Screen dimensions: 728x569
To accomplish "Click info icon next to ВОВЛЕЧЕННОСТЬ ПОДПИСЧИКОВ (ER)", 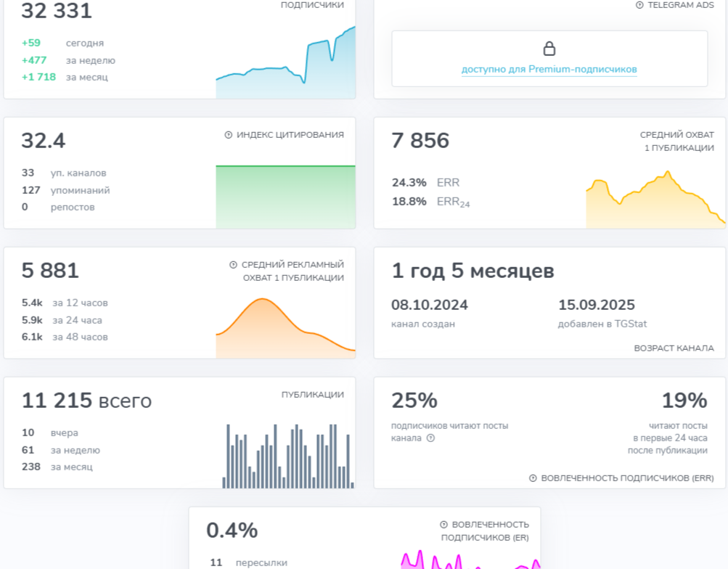I will click(x=443, y=525).
